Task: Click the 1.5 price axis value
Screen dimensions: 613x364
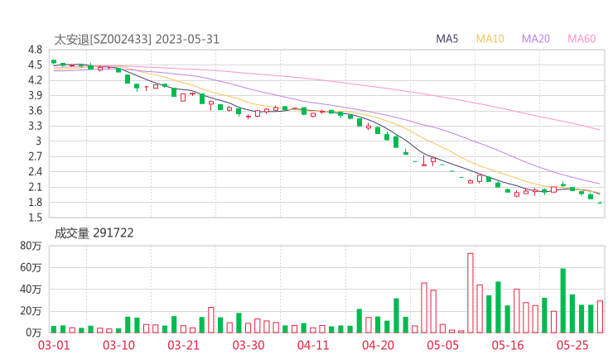Action: [x=35, y=218]
